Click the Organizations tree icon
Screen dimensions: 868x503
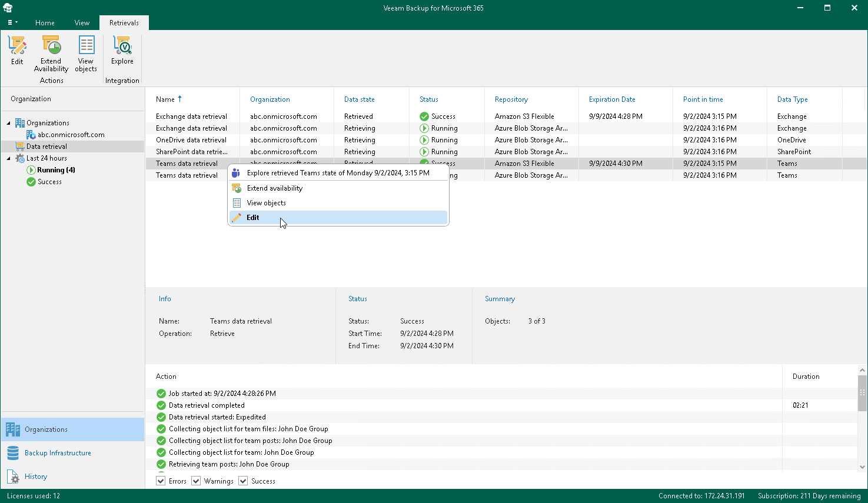coord(20,123)
